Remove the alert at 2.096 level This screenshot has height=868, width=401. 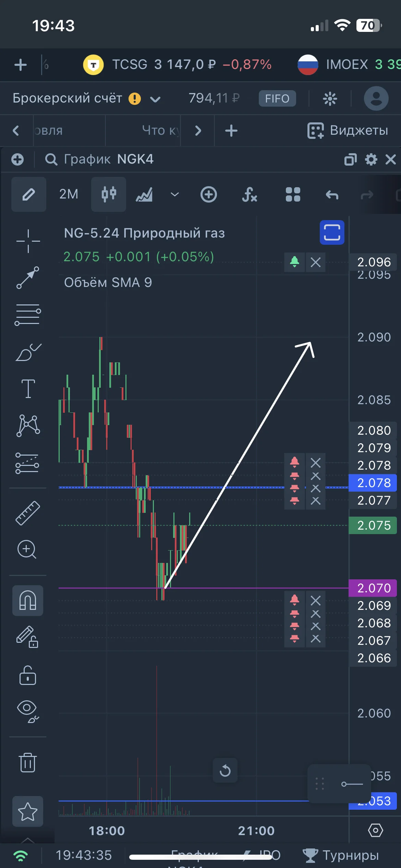tap(316, 263)
